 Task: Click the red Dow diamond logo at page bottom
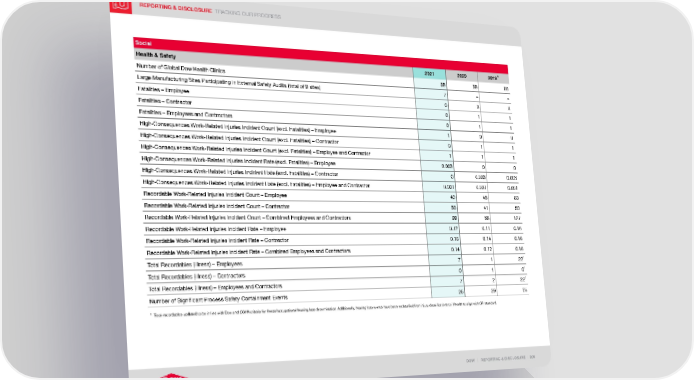click(x=173, y=376)
